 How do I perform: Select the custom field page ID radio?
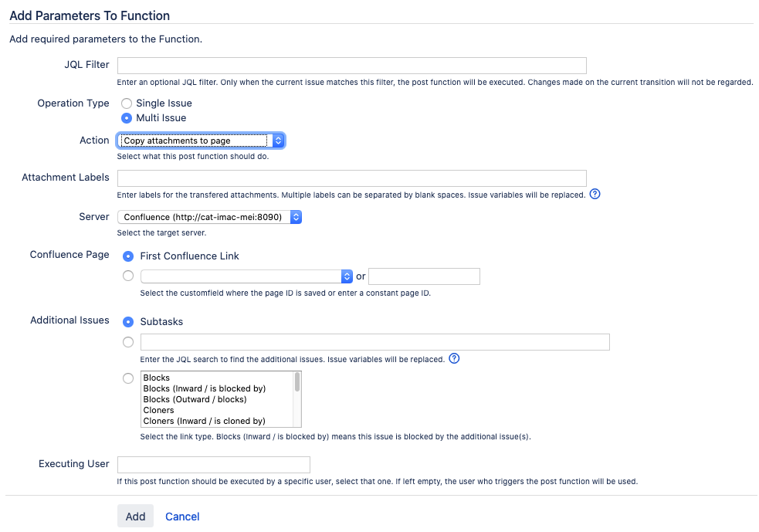[x=128, y=276]
